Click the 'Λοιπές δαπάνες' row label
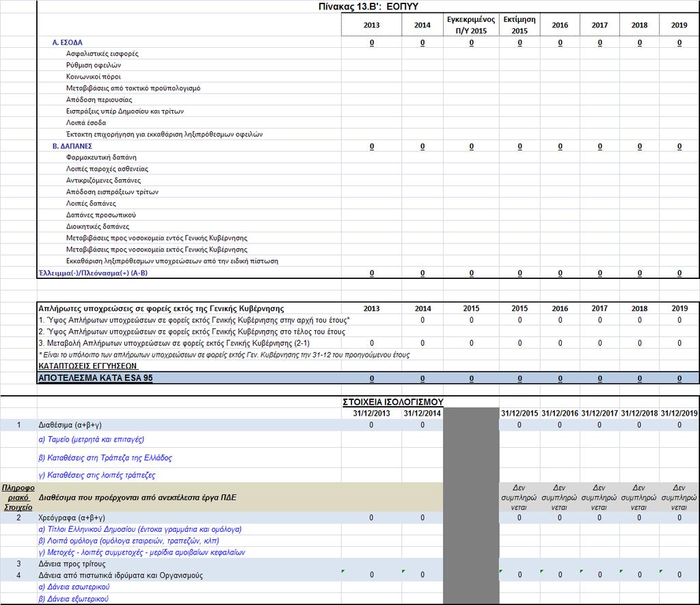Viewport: 700px width, 605px height. pos(91,204)
